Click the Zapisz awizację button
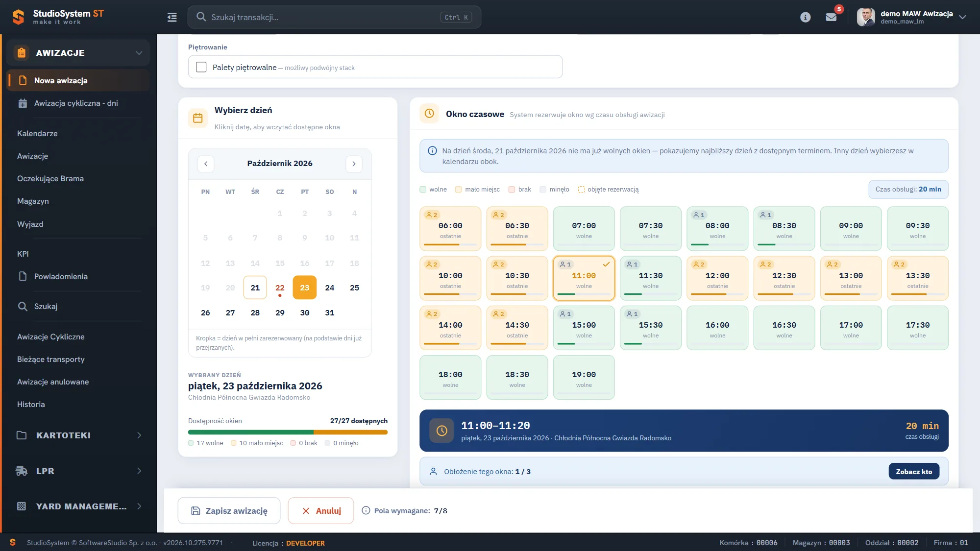 [229, 511]
